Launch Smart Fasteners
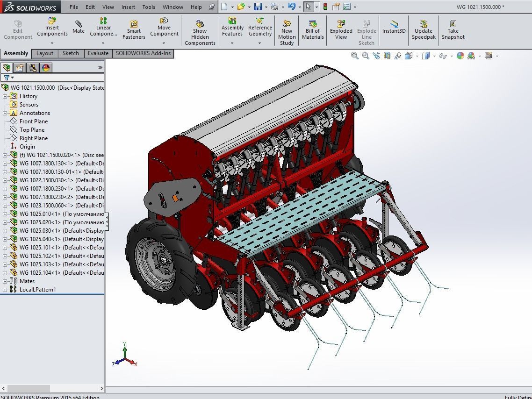Image resolution: width=532 pixels, height=399 pixels. pyautogui.click(x=134, y=29)
